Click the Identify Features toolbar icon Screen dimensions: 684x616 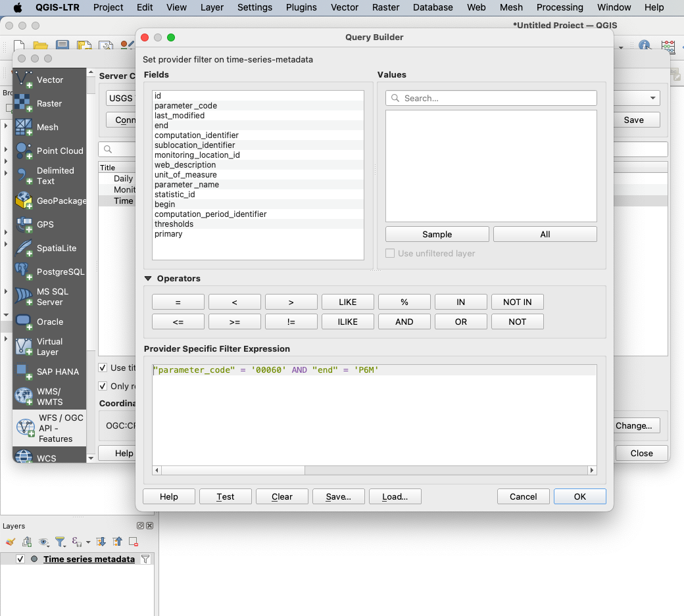(645, 45)
